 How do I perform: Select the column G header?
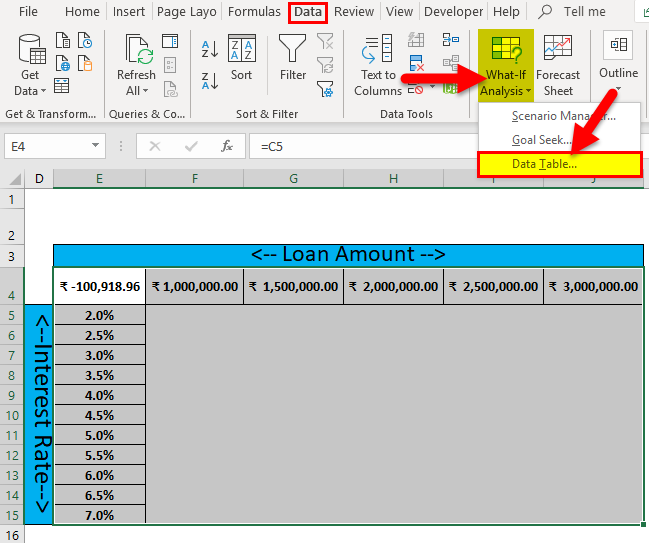click(x=293, y=179)
